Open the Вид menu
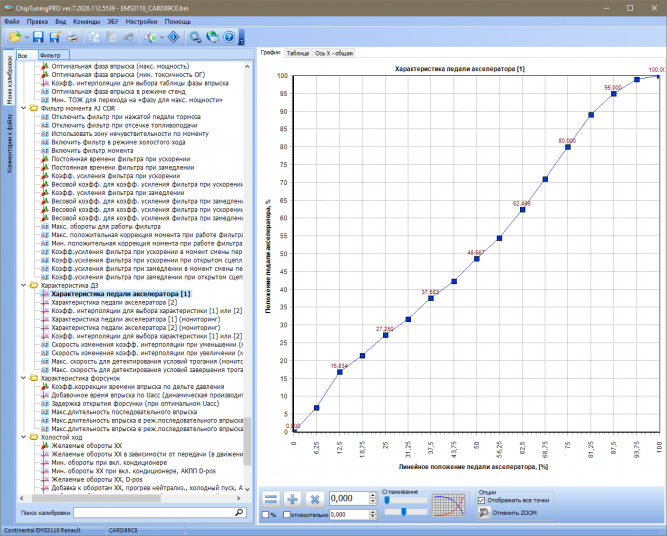This screenshot has width=667, height=536. [61, 21]
